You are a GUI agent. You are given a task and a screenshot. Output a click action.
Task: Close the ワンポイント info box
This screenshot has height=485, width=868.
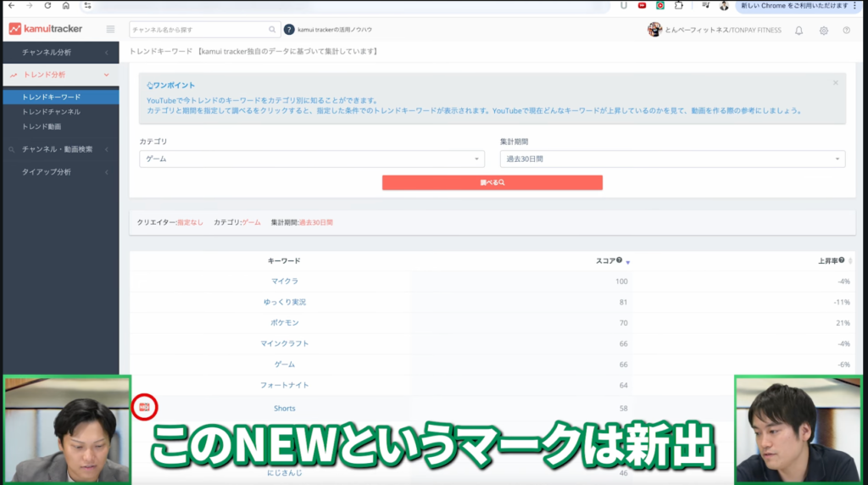835,82
